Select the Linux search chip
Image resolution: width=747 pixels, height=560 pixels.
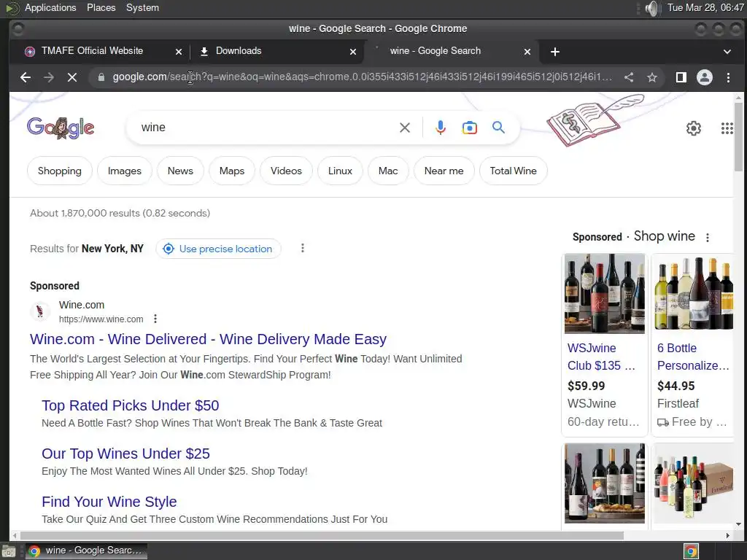click(x=340, y=171)
